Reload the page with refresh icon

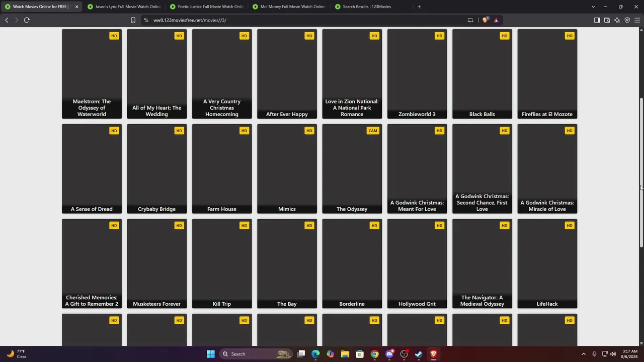point(27,20)
